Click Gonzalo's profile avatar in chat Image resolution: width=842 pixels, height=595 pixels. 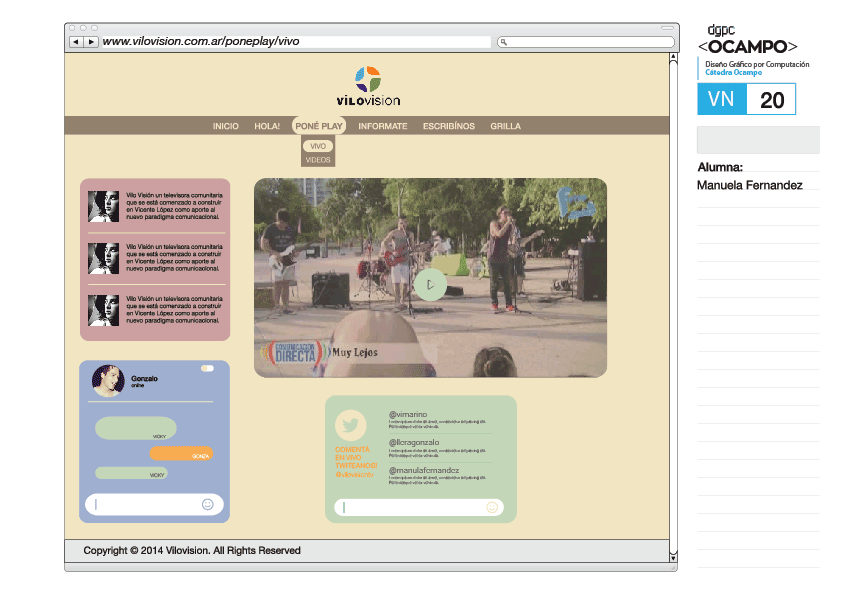pos(107,380)
